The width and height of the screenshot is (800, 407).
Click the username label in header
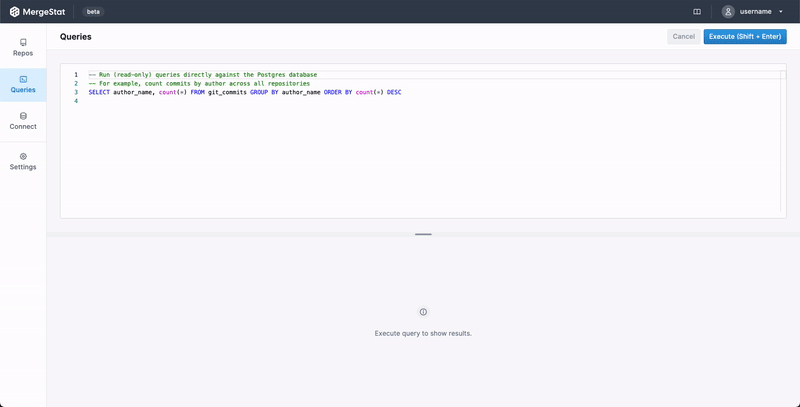[755, 12]
